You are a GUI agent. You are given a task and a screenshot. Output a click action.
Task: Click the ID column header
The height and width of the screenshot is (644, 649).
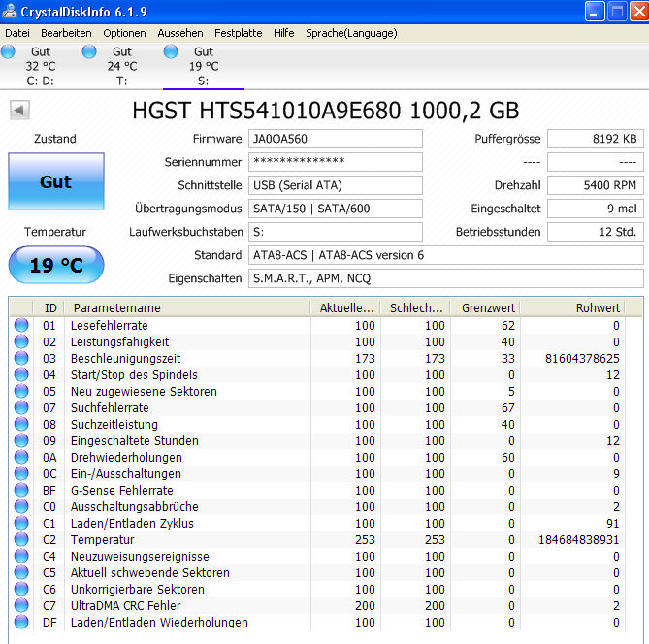(49, 307)
